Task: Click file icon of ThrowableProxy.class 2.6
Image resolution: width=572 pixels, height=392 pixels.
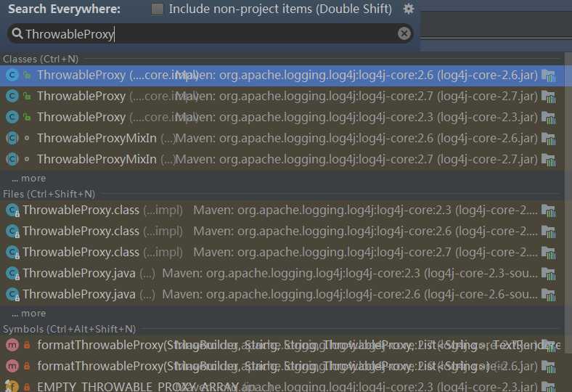Action: click(x=13, y=232)
